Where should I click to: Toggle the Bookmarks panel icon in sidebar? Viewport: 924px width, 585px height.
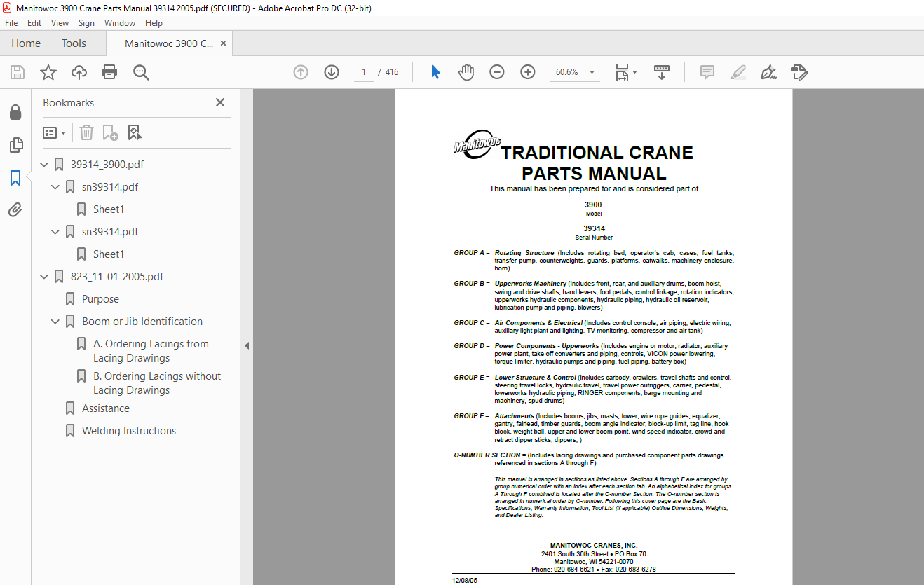(x=15, y=178)
